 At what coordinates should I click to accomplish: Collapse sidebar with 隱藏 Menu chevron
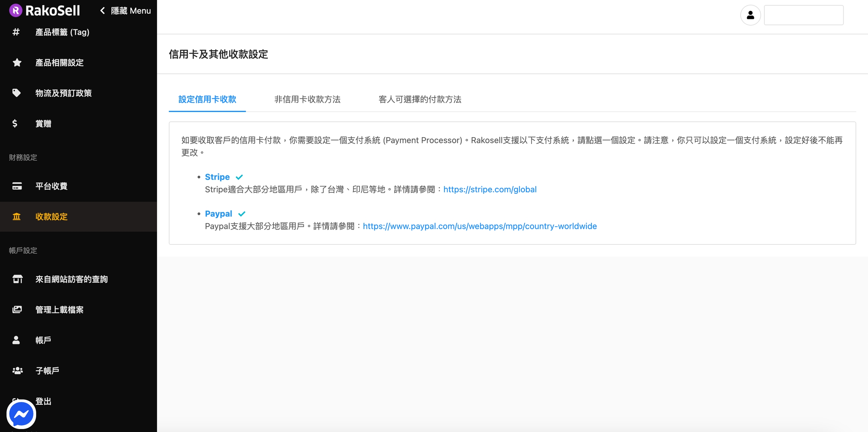pyautogui.click(x=102, y=11)
